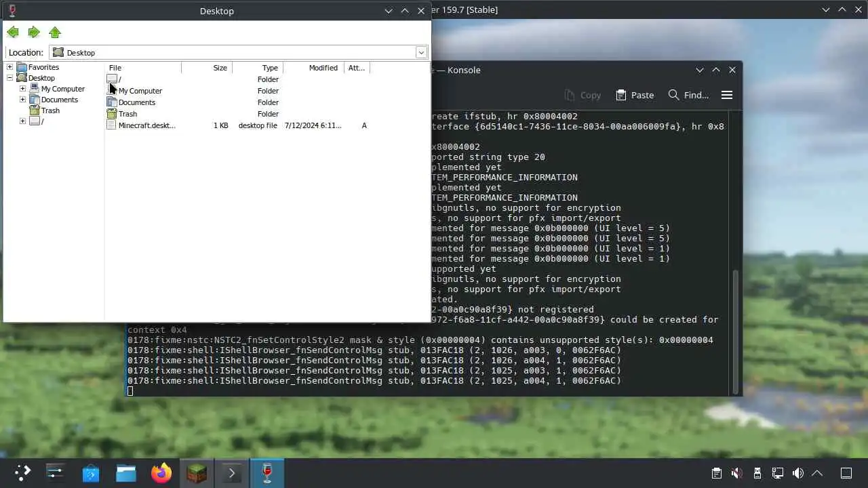Open the Location combo box dropdown arrow
This screenshot has height=488, width=868.
coord(421,53)
